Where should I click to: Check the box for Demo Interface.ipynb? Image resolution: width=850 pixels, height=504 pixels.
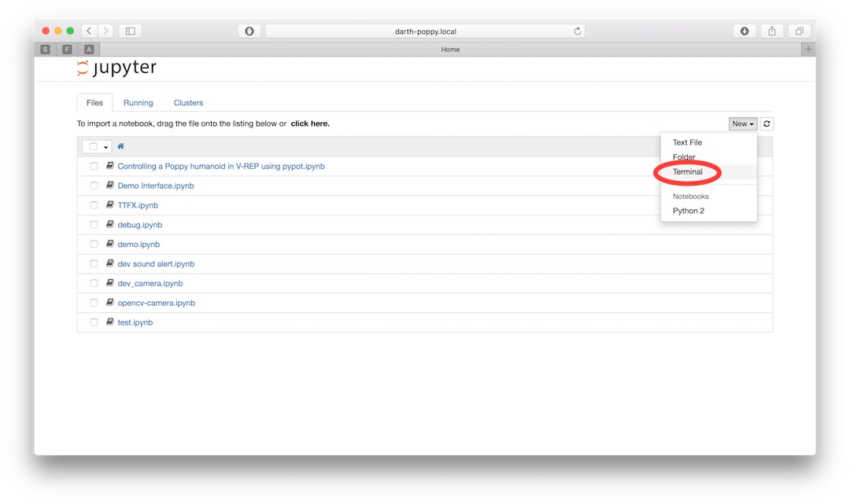94,186
